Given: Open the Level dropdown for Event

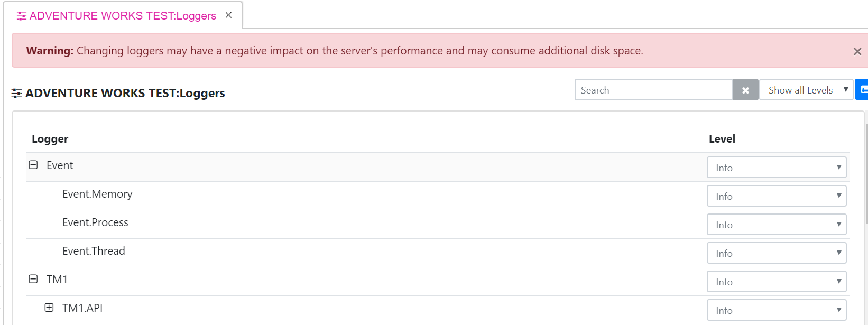Looking at the screenshot, I should point(777,168).
